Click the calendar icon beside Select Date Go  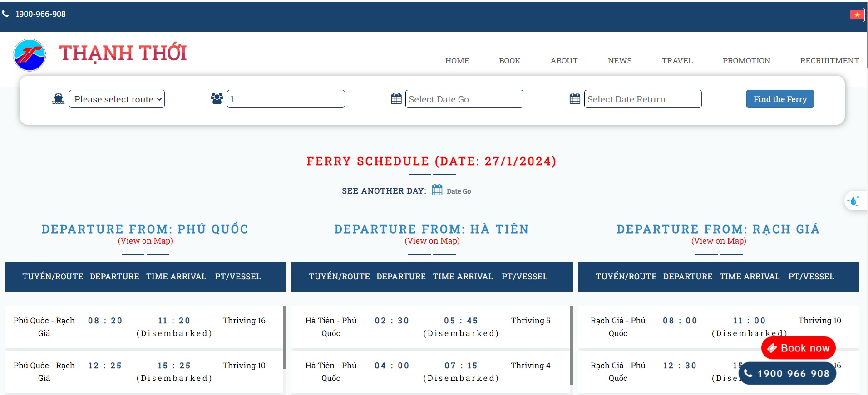(x=396, y=99)
